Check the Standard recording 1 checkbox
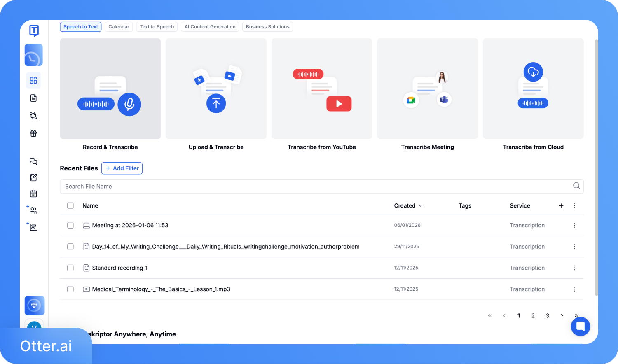The height and width of the screenshot is (364, 618). (x=70, y=268)
